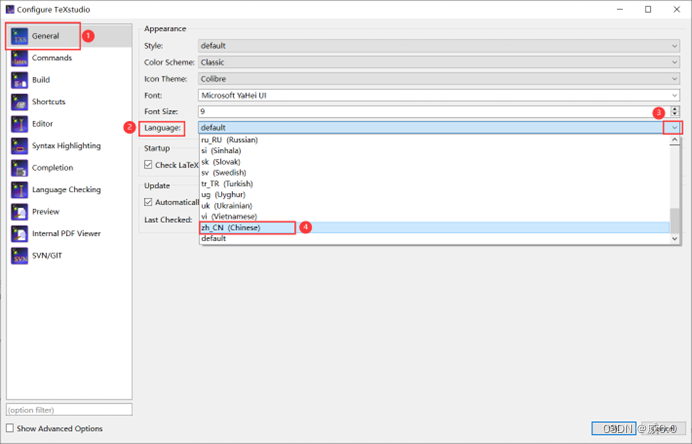Select sv (Swedish) language

tap(434, 173)
